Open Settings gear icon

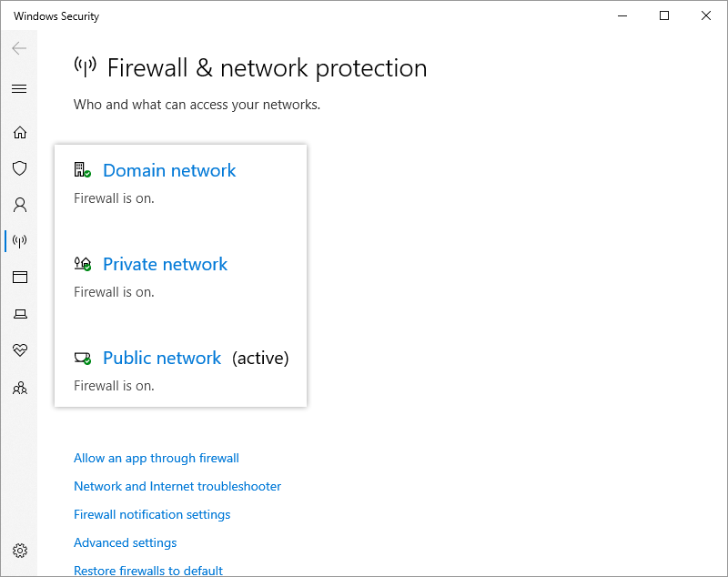(x=19, y=551)
